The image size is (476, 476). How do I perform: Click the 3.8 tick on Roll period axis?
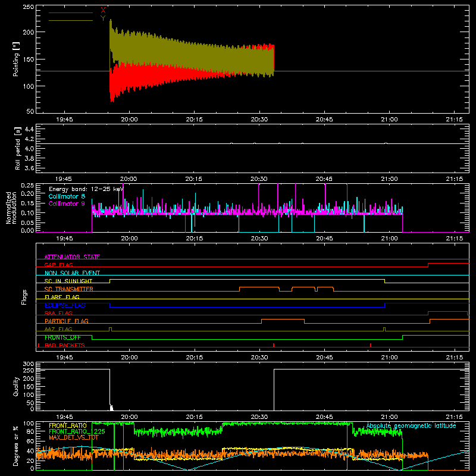(29, 158)
